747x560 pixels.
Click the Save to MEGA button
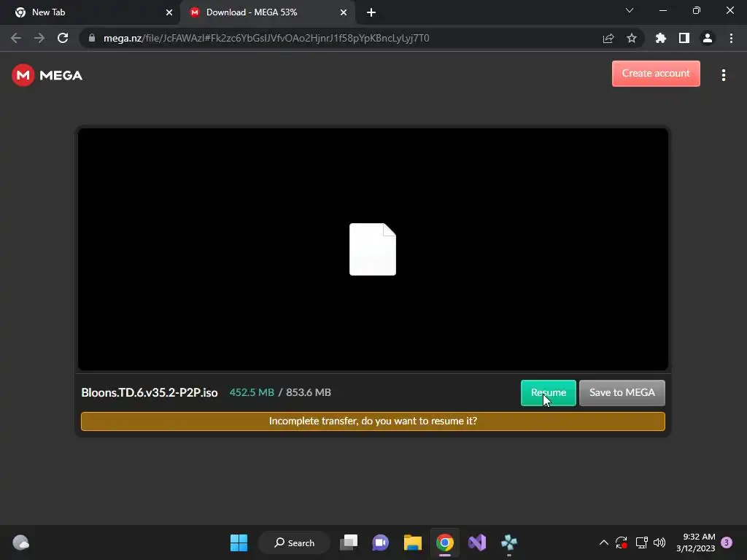point(622,393)
